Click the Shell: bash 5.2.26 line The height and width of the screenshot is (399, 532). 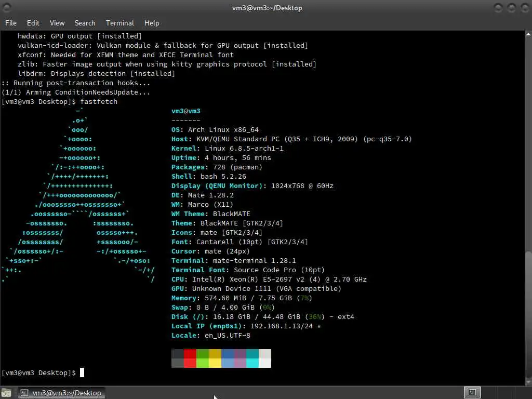pos(209,177)
